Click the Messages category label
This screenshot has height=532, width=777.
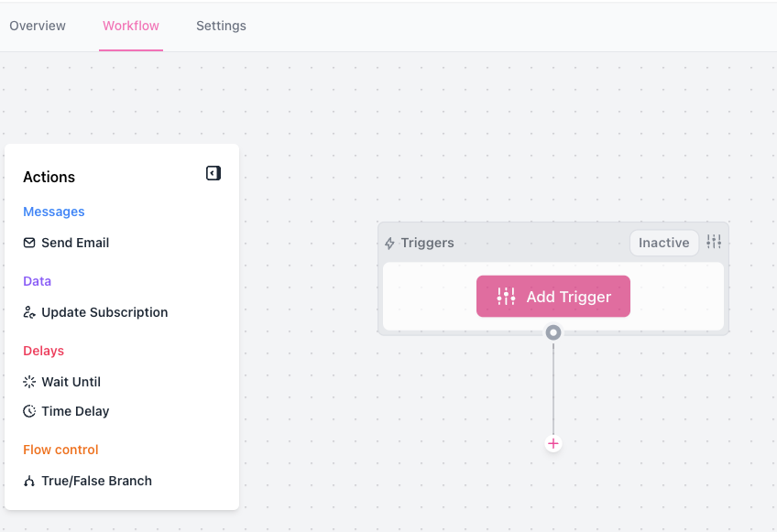[x=53, y=212]
